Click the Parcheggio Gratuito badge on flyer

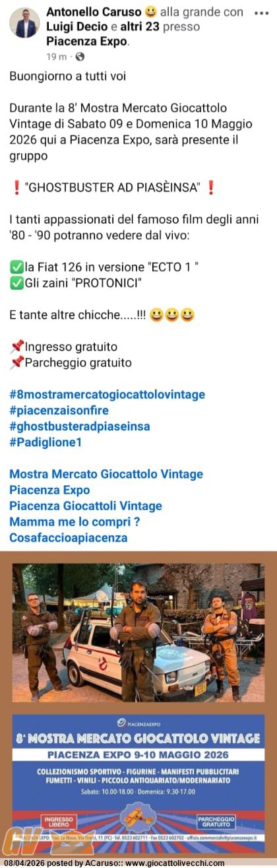point(216,822)
